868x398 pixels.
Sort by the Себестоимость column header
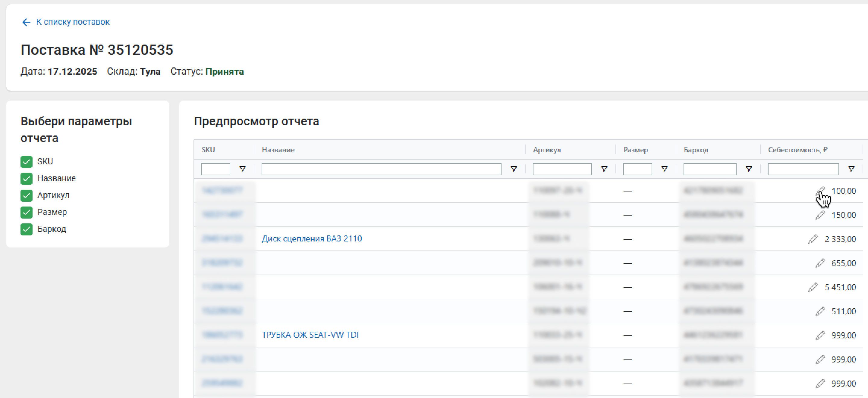coord(797,150)
